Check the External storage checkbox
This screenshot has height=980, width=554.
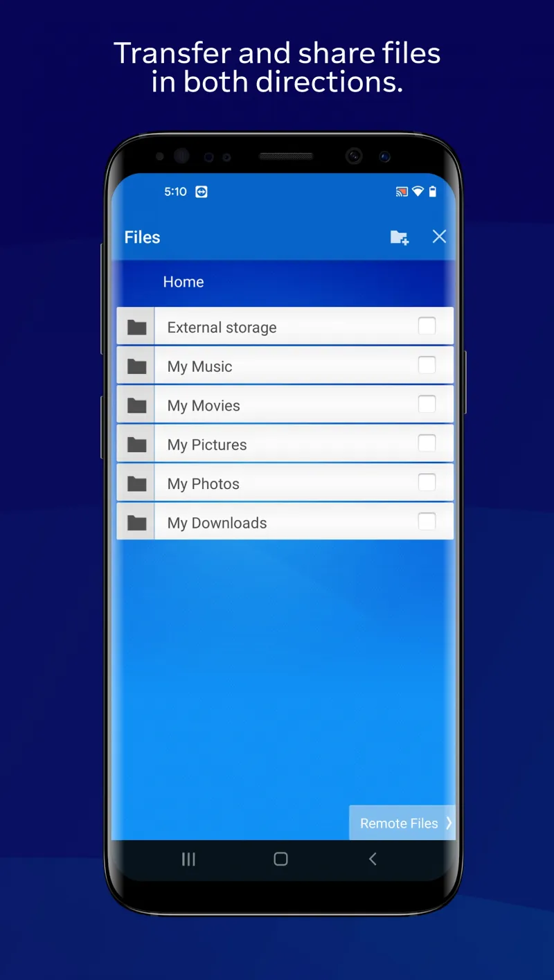click(427, 326)
